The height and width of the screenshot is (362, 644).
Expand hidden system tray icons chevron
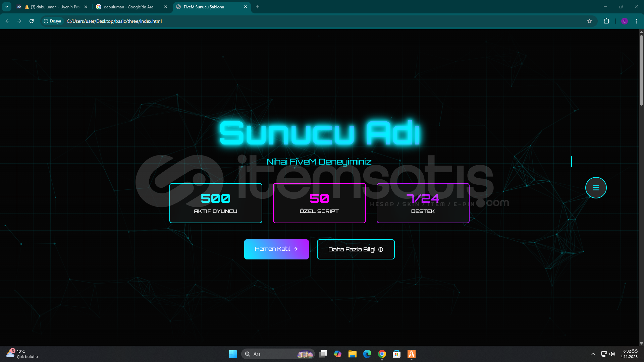[x=593, y=354]
